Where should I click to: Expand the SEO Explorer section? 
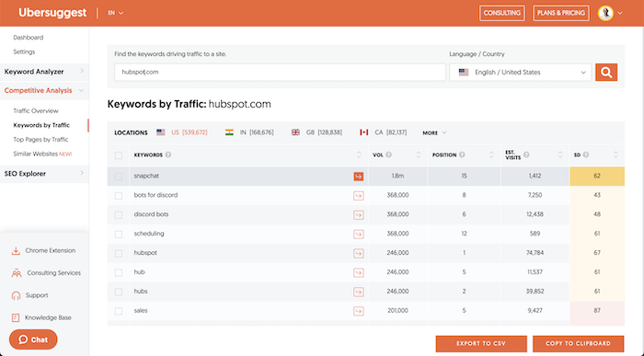tap(44, 174)
